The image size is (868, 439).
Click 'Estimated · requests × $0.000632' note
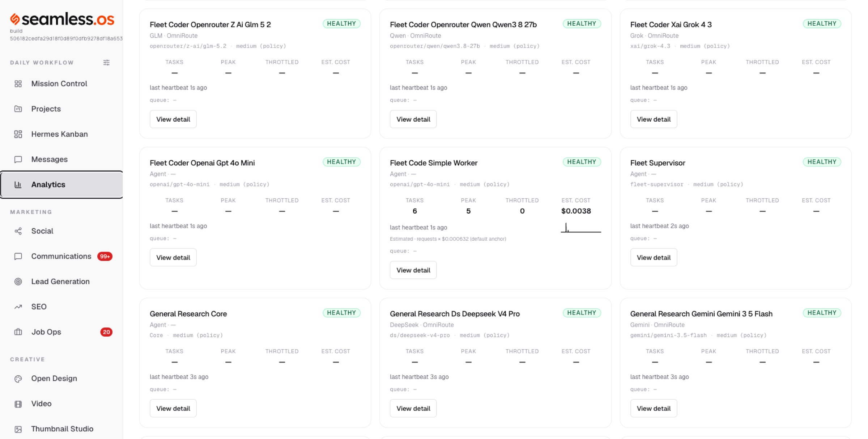pyautogui.click(x=448, y=239)
